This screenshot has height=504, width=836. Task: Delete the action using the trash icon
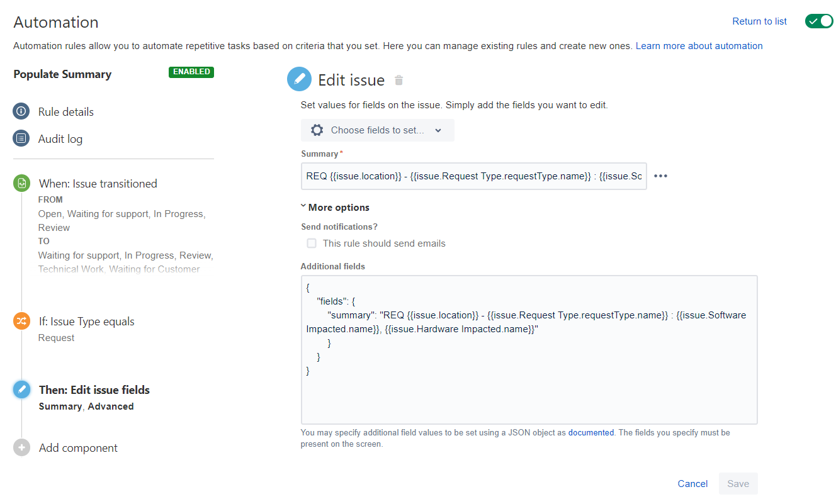[x=398, y=80]
